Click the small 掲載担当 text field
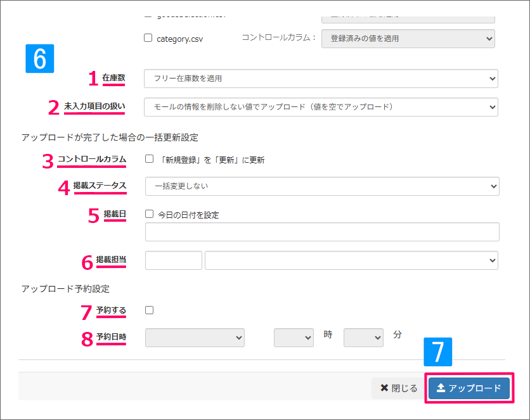Image resolution: width=530 pixels, height=420 pixels. click(x=174, y=260)
